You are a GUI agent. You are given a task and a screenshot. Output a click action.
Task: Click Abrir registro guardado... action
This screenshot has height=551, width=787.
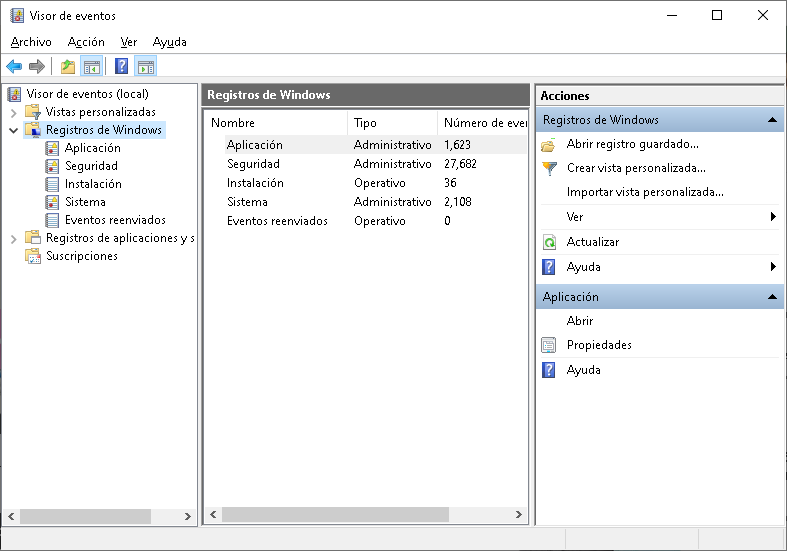tap(632, 145)
